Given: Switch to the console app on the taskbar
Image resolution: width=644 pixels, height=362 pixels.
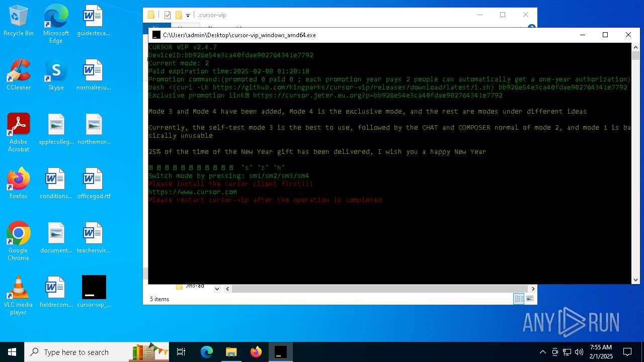Looking at the screenshot, I should pos(281,352).
